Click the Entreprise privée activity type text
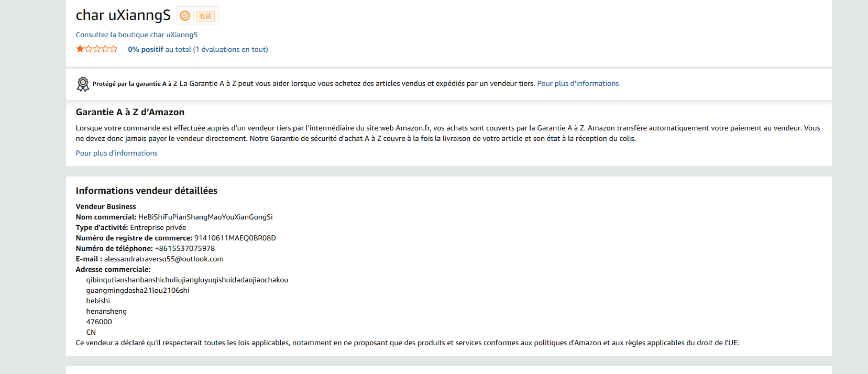Screen dimensions: 868x374 click(x=158, y=227)
